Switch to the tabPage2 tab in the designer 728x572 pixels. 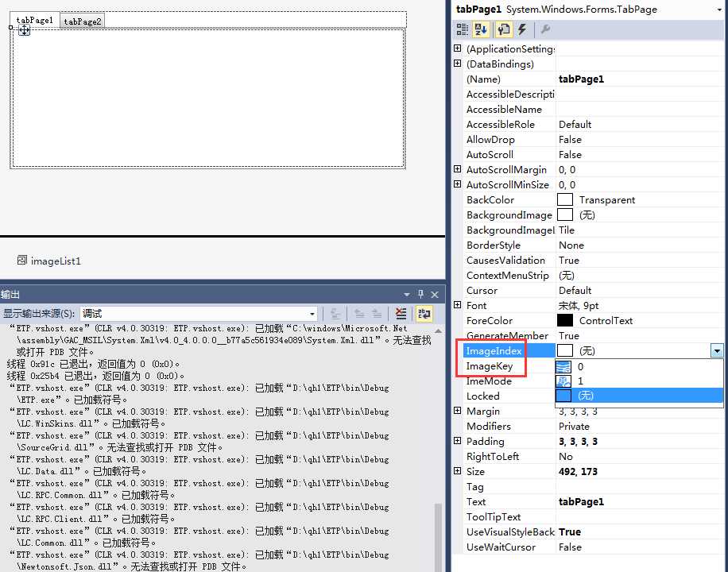coord(82,21)
